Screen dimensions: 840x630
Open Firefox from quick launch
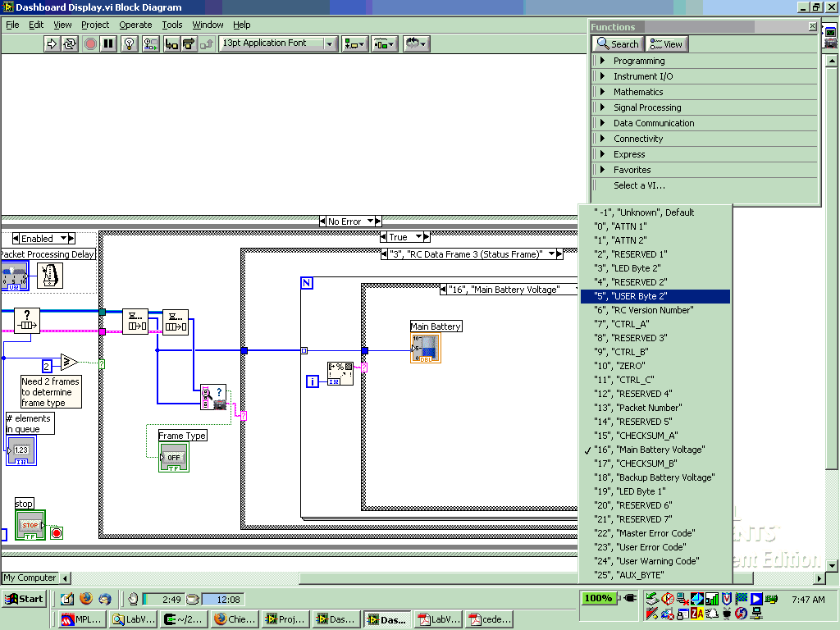tap(85, 598)
